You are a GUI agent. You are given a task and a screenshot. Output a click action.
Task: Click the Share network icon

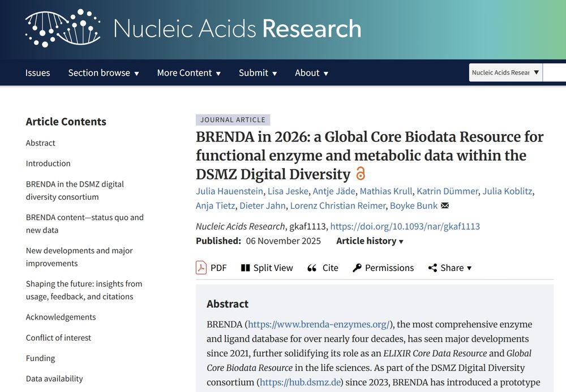coord(432,268)
